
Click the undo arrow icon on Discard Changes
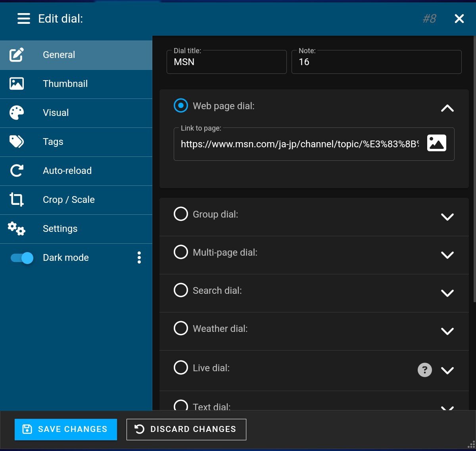pos(139,429)
